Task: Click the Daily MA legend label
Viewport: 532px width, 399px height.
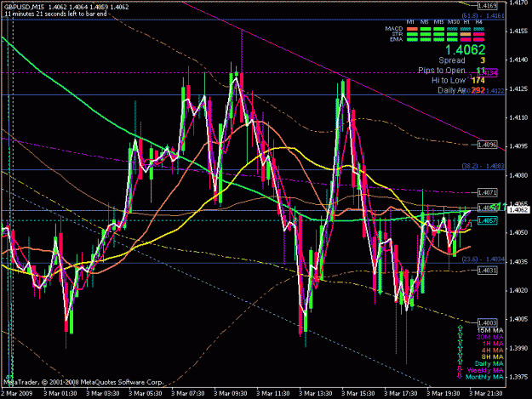Action: pos(489,364)
